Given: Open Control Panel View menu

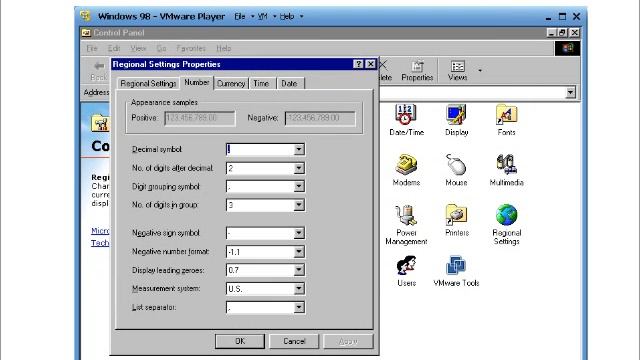Looking at the screenshot, I should click(x=138, y=48).
